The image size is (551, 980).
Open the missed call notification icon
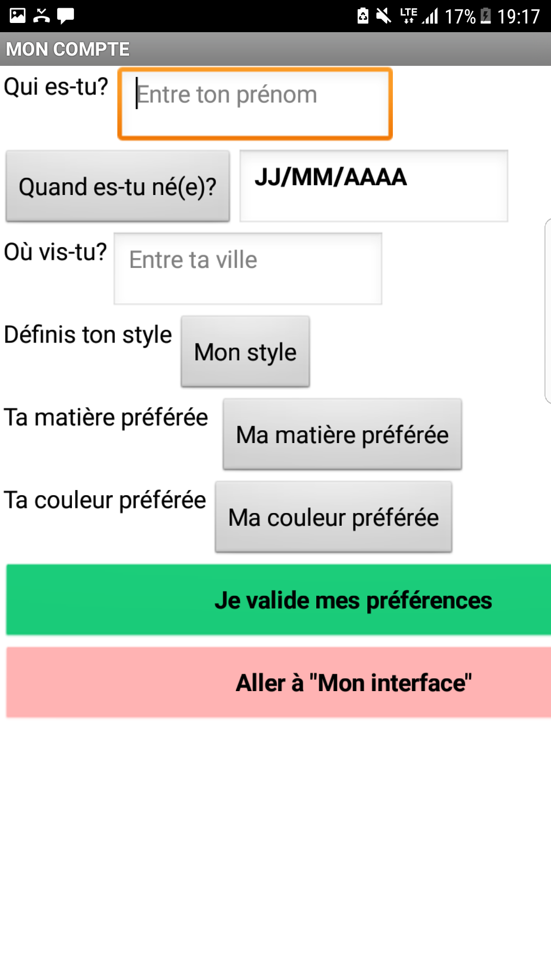pos(41,16)
